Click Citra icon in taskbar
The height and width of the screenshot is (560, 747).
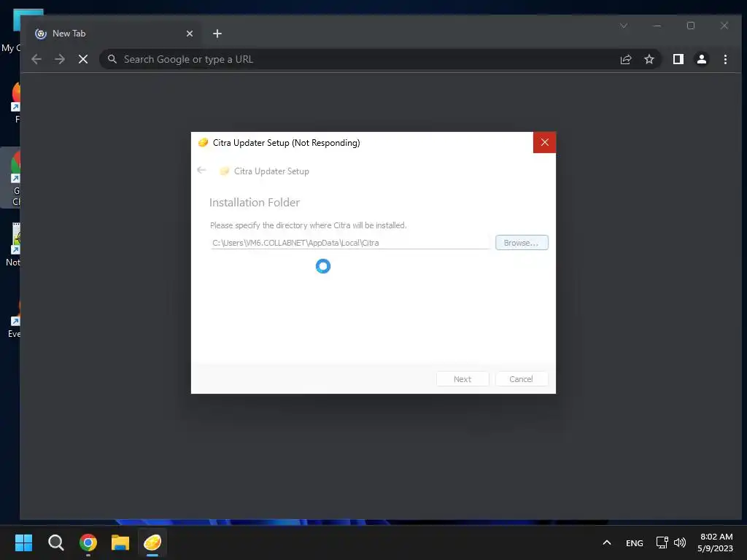coord(152,542)
